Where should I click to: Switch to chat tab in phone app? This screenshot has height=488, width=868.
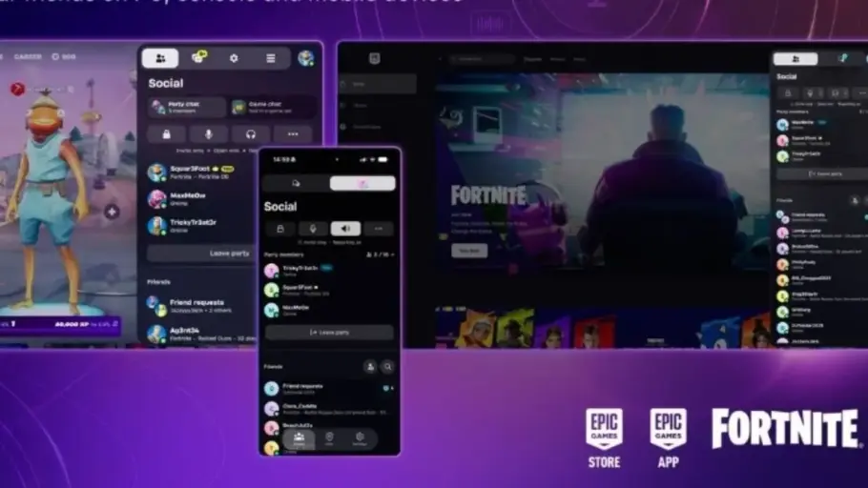[x=296, y=183]
